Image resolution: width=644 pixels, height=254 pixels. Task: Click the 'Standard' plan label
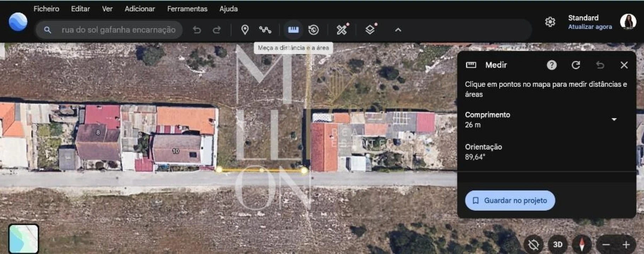coord(583,18)
